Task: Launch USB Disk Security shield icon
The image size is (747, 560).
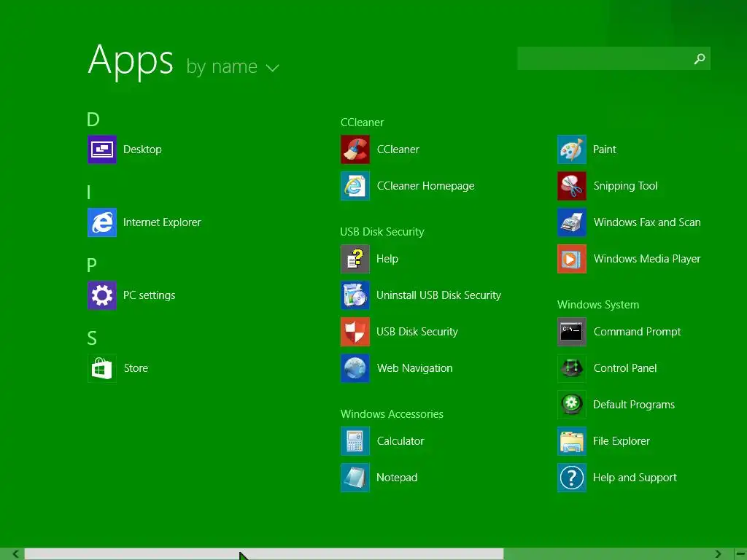Action: [x=355, y=332]
